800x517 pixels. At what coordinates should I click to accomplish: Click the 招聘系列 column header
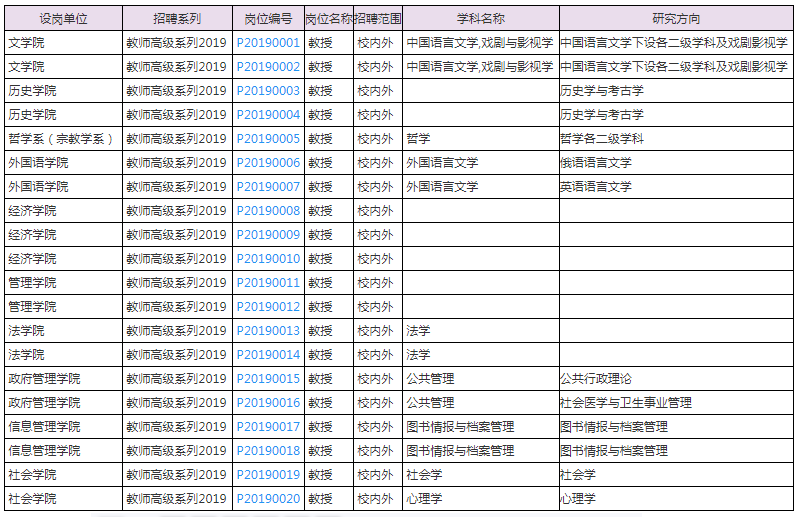177,19
